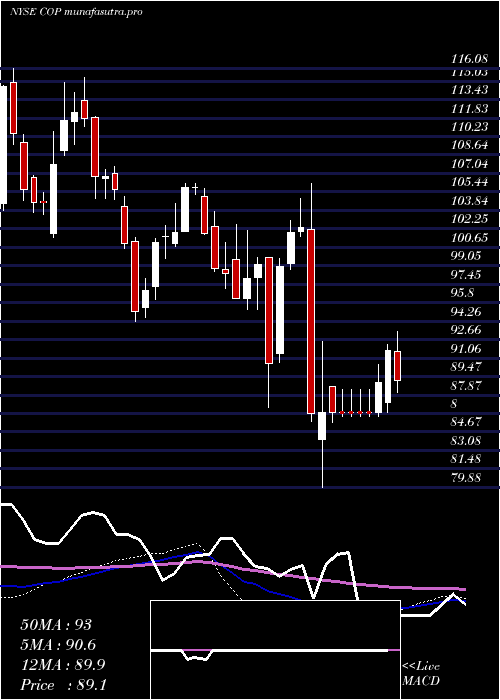Click the 84.67 price axis label

(x=466, y=422)
